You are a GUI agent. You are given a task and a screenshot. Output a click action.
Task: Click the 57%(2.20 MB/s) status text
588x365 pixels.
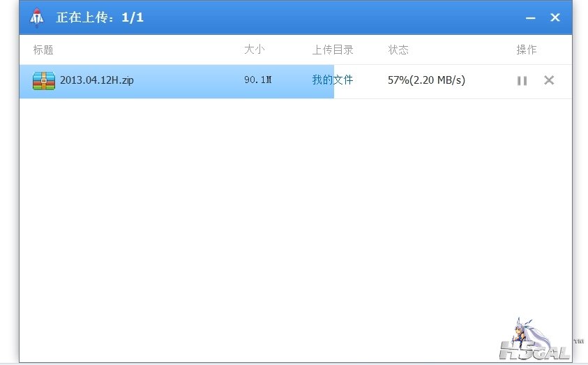click(x=426, y=80)
